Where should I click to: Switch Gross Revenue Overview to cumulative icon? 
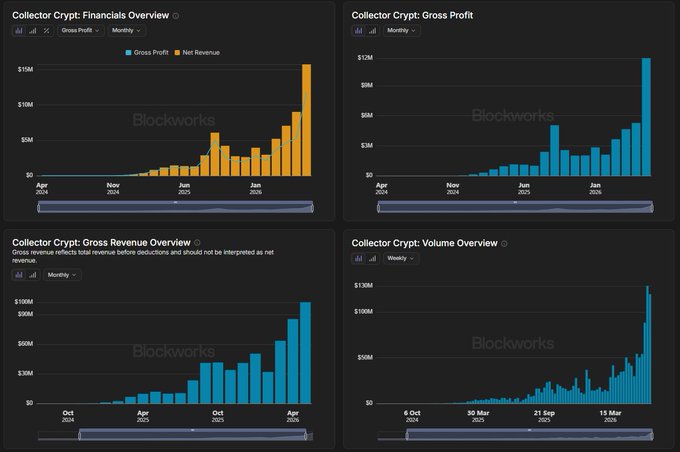[33, 275]
